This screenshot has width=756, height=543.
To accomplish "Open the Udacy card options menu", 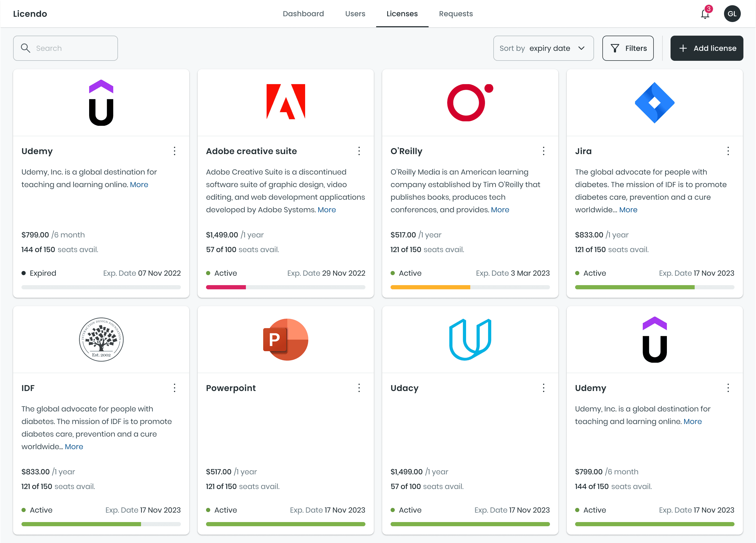I will [x=543, y=388].
